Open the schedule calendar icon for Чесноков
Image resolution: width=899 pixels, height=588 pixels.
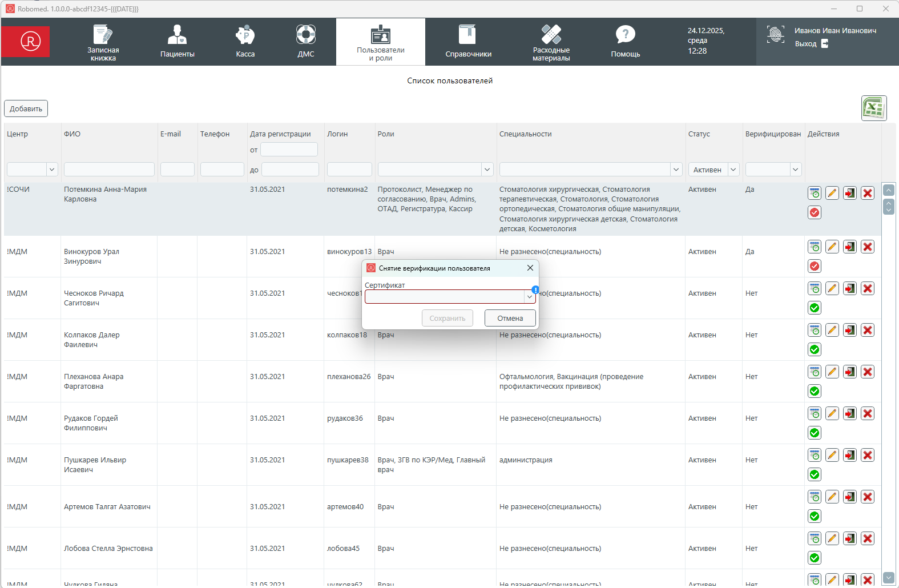815,288
